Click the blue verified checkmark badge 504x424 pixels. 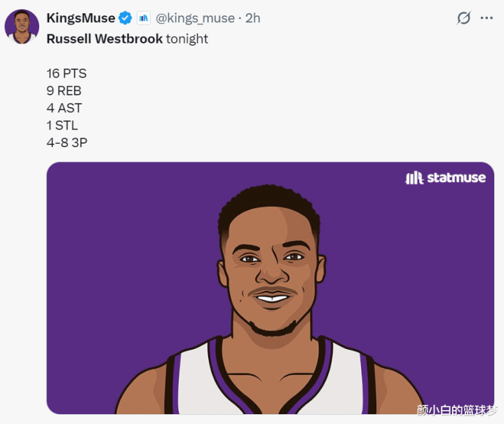click(125, 18)
